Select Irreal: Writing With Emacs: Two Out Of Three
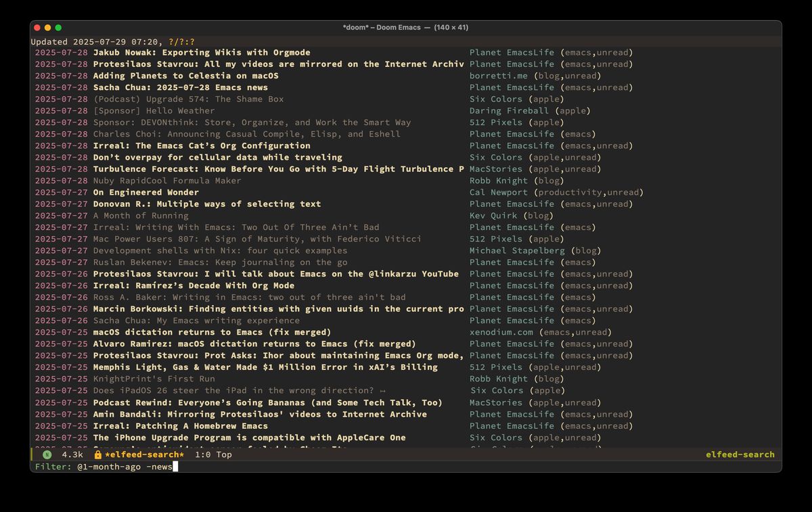This screenshot has height=512, width=812. click(236, 227)
